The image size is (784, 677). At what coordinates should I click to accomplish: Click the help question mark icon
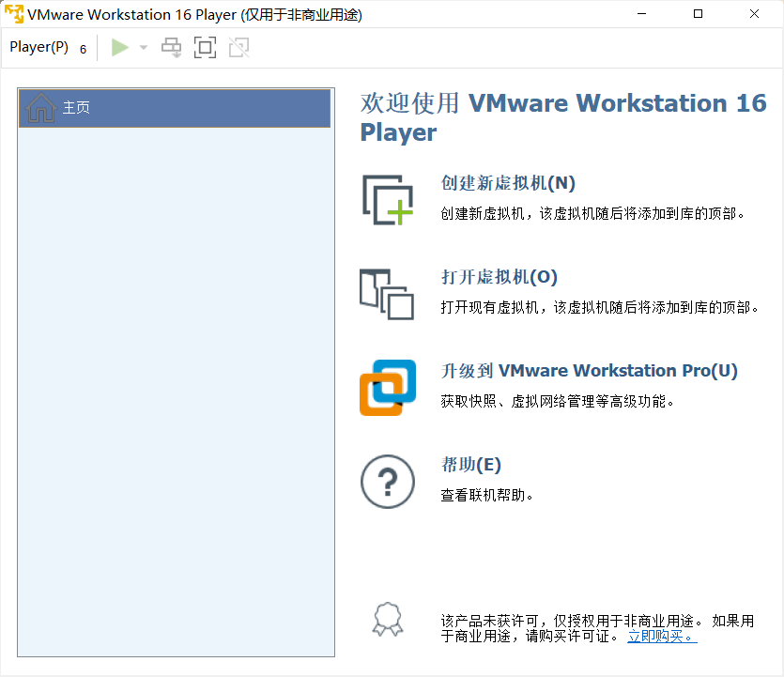(x=388, y=482)
